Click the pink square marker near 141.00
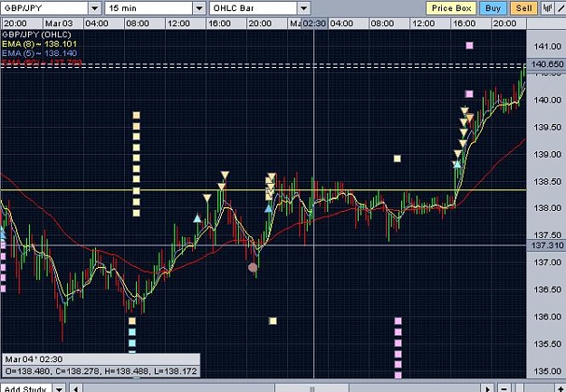 469,45
